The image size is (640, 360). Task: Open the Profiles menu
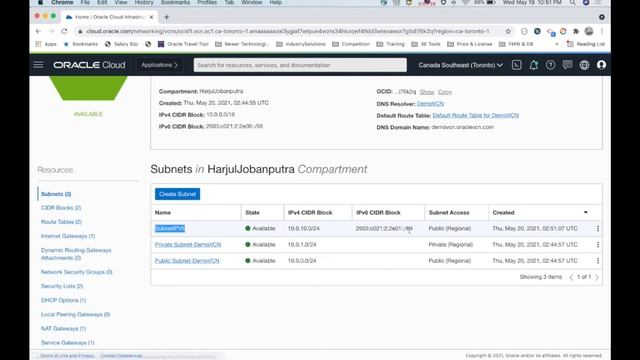pos(207,2)
